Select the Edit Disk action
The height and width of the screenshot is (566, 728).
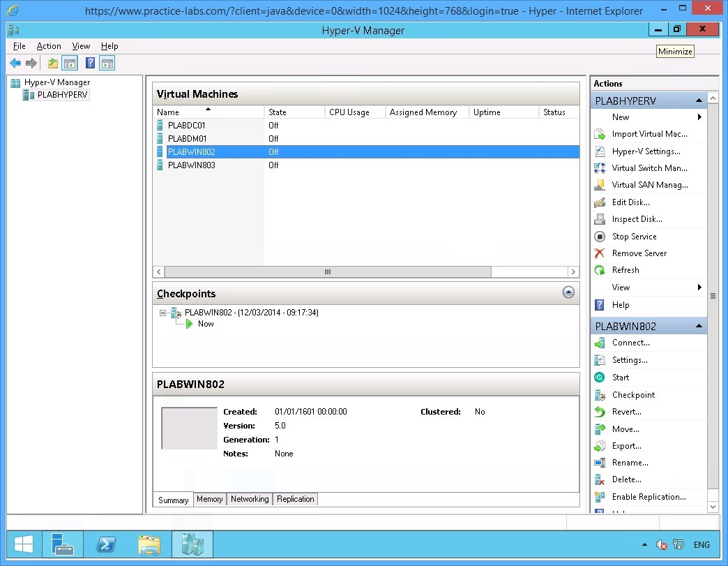click(x=631, y=202)
